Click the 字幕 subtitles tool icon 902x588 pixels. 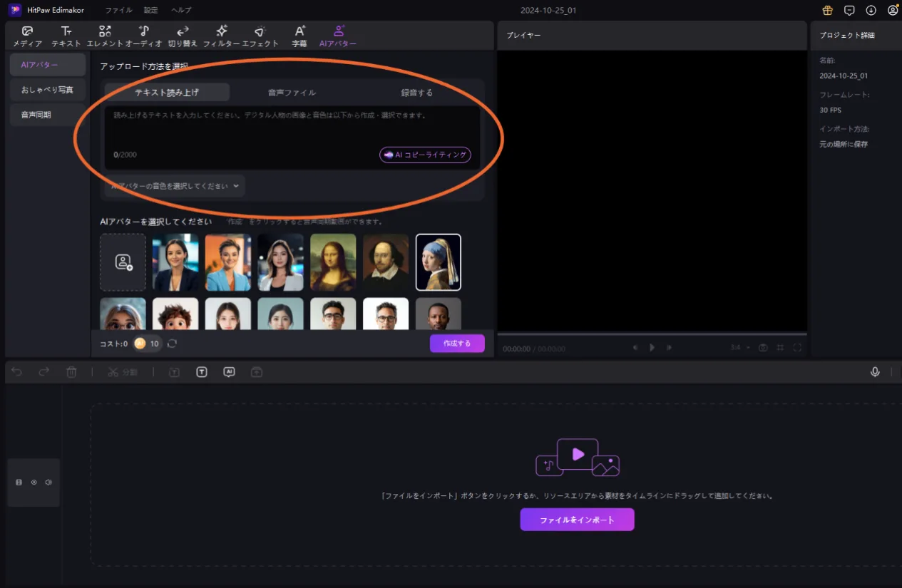coord(299,36)
